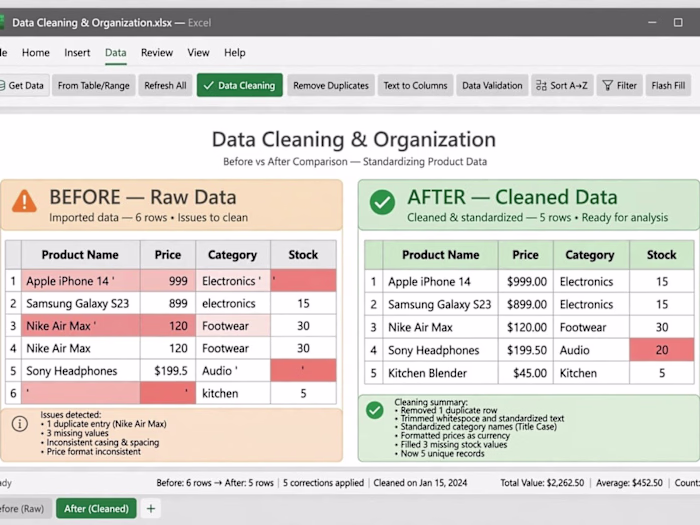Image resolution: width=700 pixels, height=525 pixels.
Task: Select empty highlighted price cell in raw row 6
Action: point(168,393)
